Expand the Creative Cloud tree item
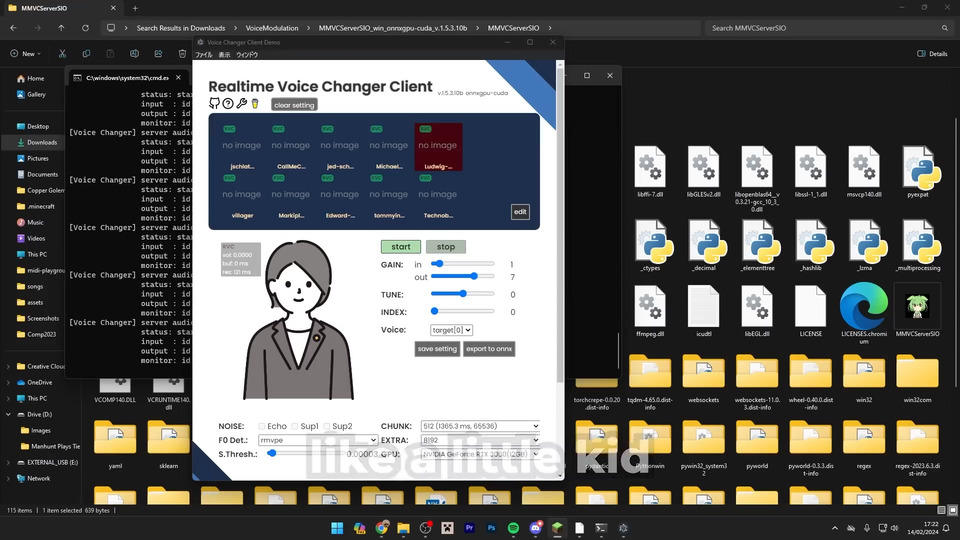This screenshot has width=960, height=540. (8, 366)
